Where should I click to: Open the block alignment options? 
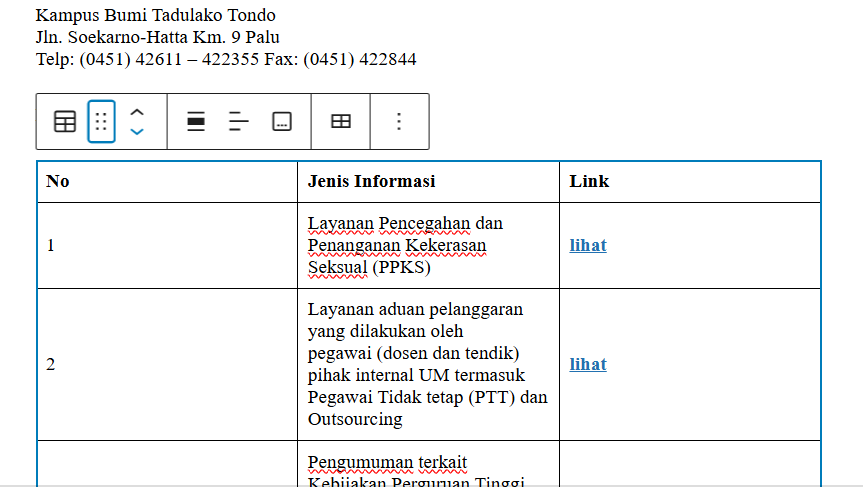click(x=196, y=122)
